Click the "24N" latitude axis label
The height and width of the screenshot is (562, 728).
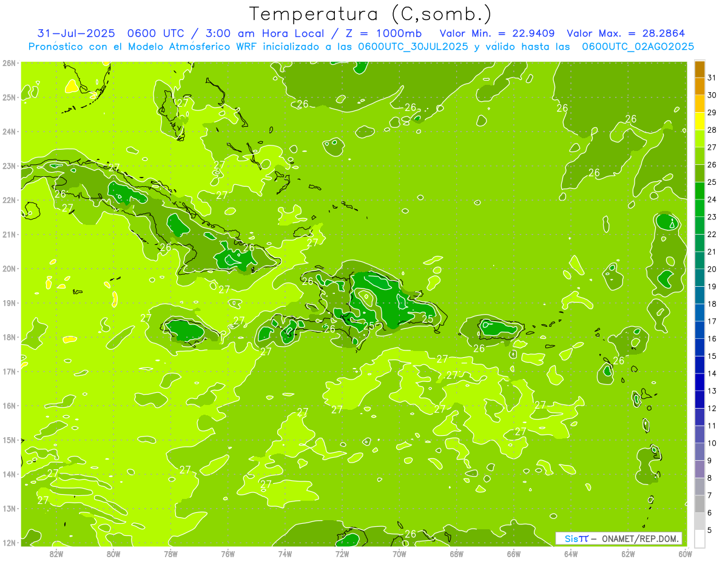point(9,132)
